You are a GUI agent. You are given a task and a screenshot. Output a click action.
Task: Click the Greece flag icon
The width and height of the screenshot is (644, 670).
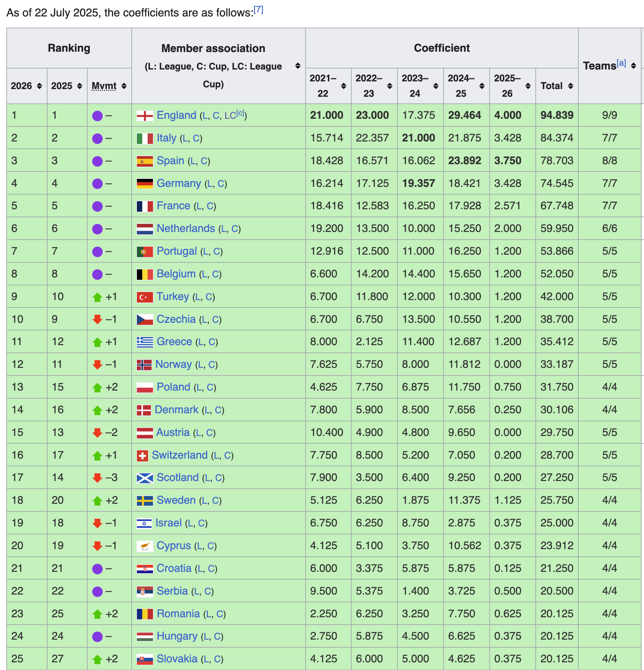pyautogui.click(x=145, y=342)
